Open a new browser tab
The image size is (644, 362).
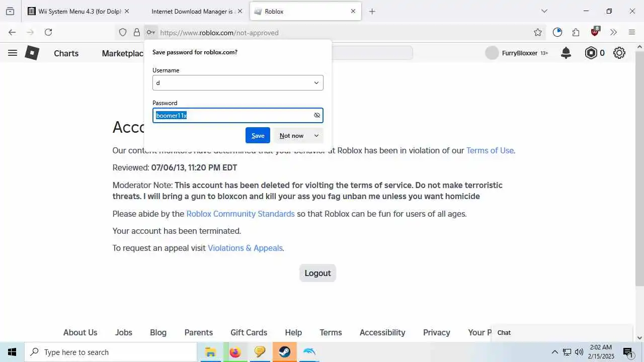pyautogui.click(x=372, y=11)
